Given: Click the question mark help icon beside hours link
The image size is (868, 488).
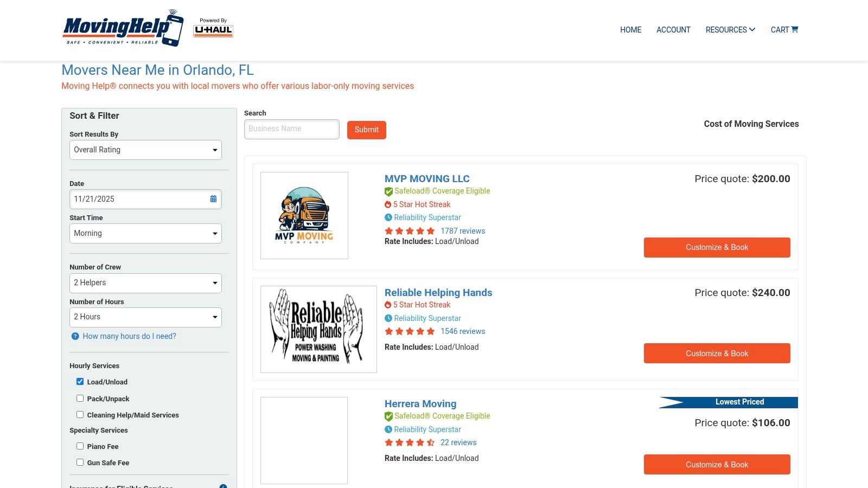Looking at the screenshot, I should pos(75,336).
